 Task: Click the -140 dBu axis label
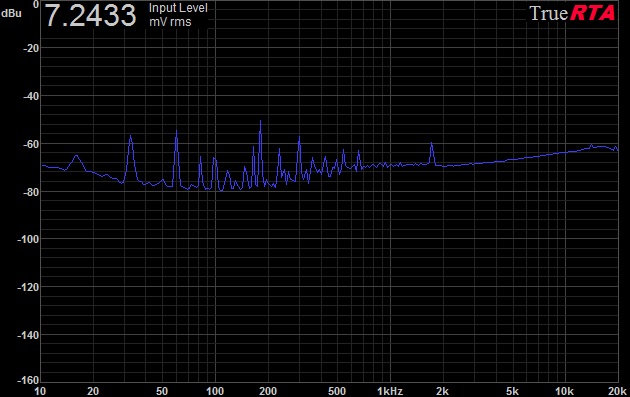[x=28, y=335]
